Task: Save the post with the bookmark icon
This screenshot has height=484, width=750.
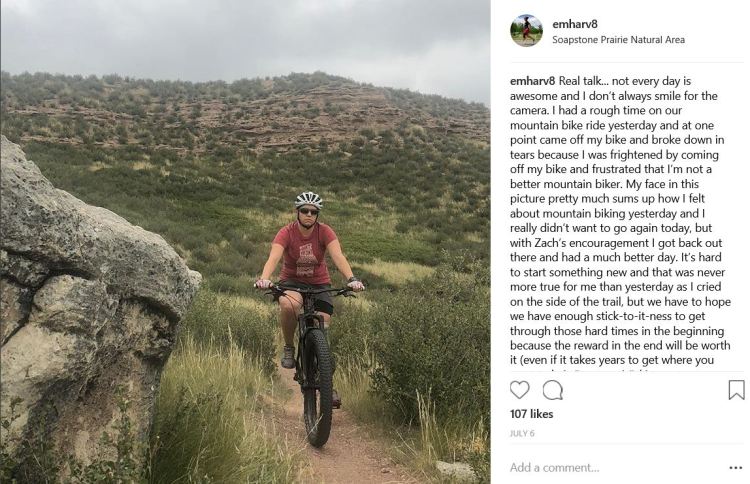Action: 736,390
